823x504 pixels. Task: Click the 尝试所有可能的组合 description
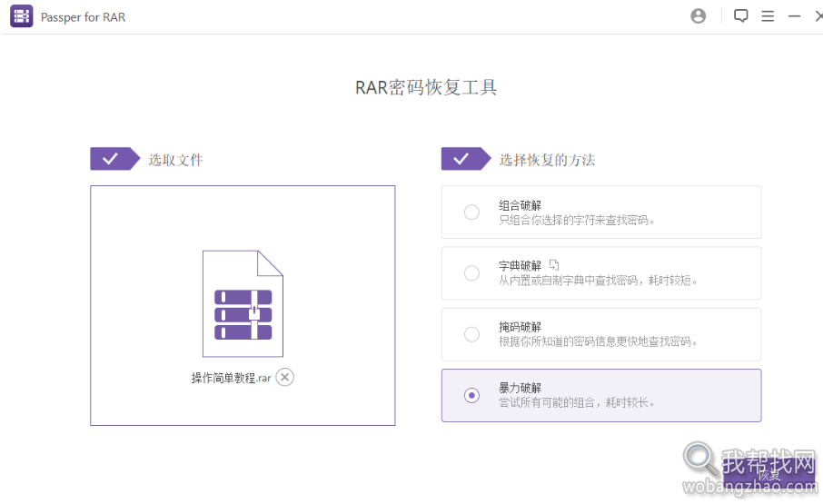tap(577, 403)
